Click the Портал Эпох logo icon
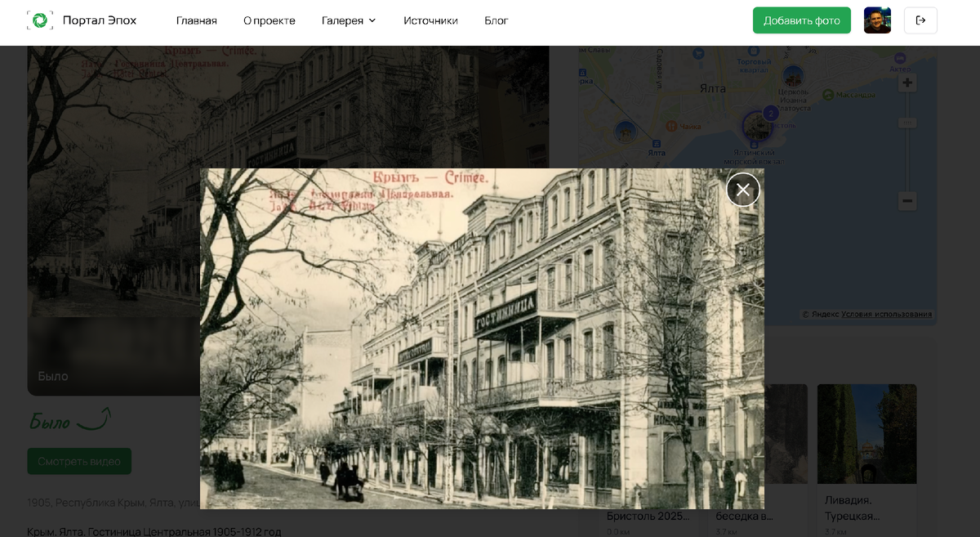 [x=40, y=20]
